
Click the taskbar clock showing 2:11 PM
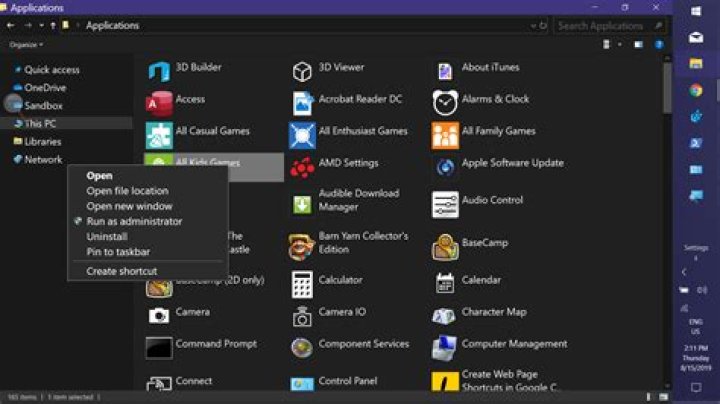696,358
